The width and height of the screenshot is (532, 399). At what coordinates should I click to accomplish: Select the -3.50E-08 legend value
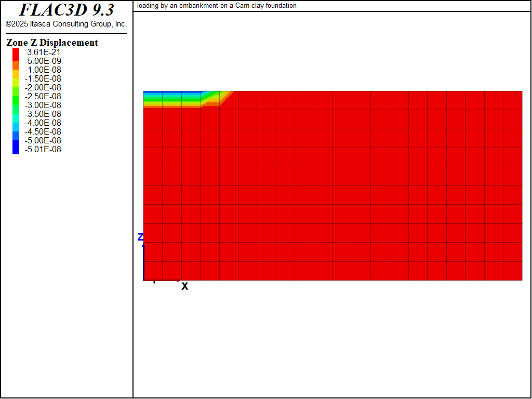click(x=44, y=114)
